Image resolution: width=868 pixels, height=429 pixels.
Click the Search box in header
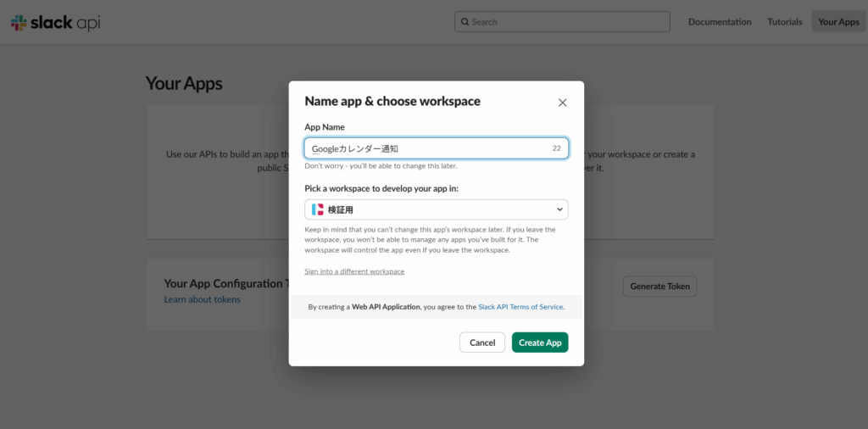(562, 22)
